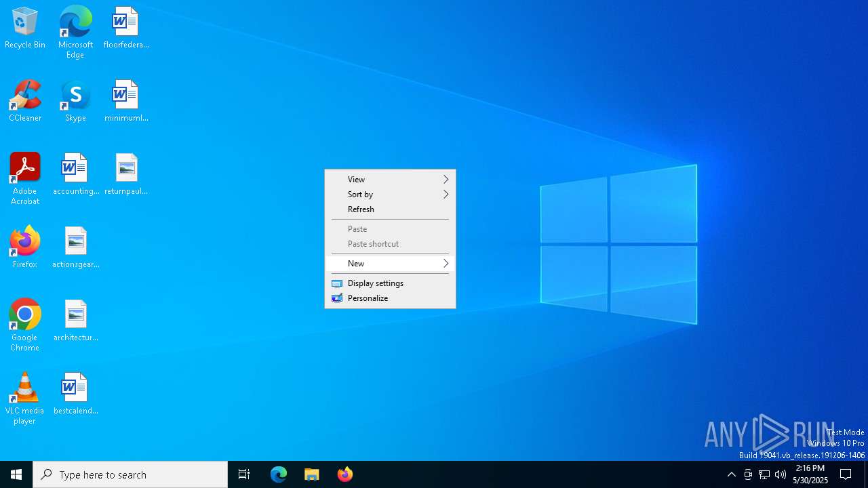The height and width of the screenshot is (488, 868).
Task: Select the Skype desktop shortcut
Action: (75, 102)
